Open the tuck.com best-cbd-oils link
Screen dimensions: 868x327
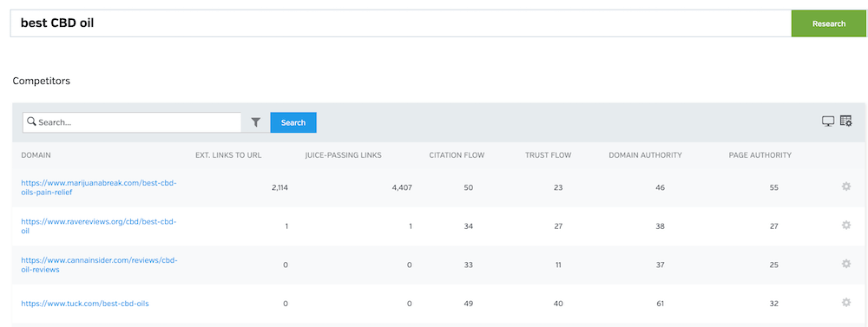85,304
